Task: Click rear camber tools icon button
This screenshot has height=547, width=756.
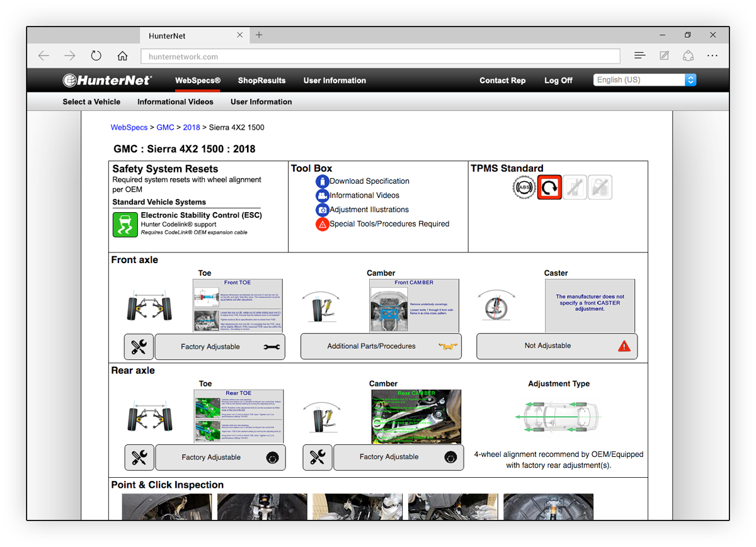Action: [318, 458]
